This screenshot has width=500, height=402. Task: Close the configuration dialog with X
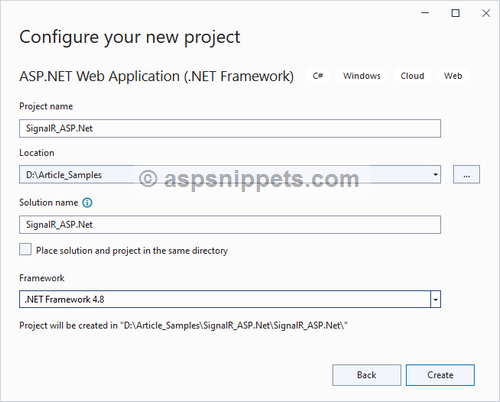486,13
